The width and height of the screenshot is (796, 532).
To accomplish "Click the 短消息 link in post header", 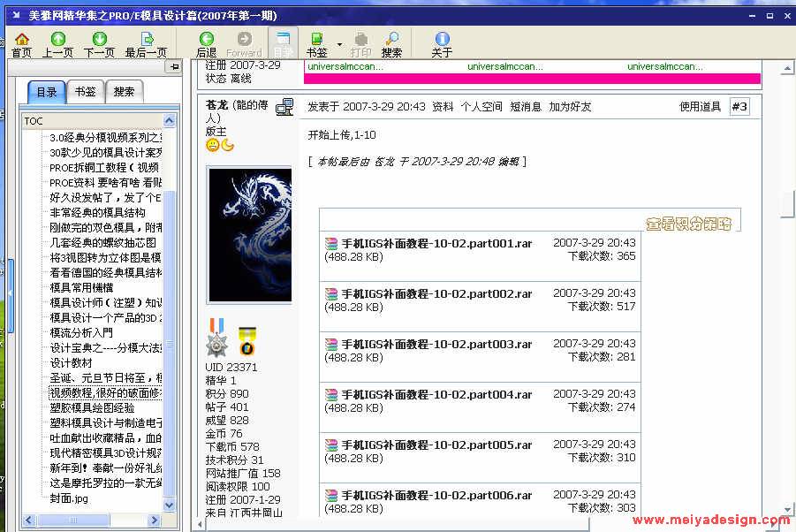I will pos(525,107).
